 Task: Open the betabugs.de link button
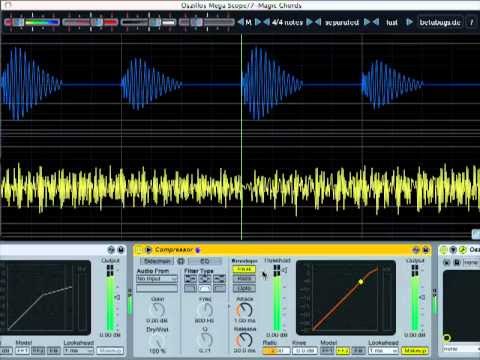[440, 22]
